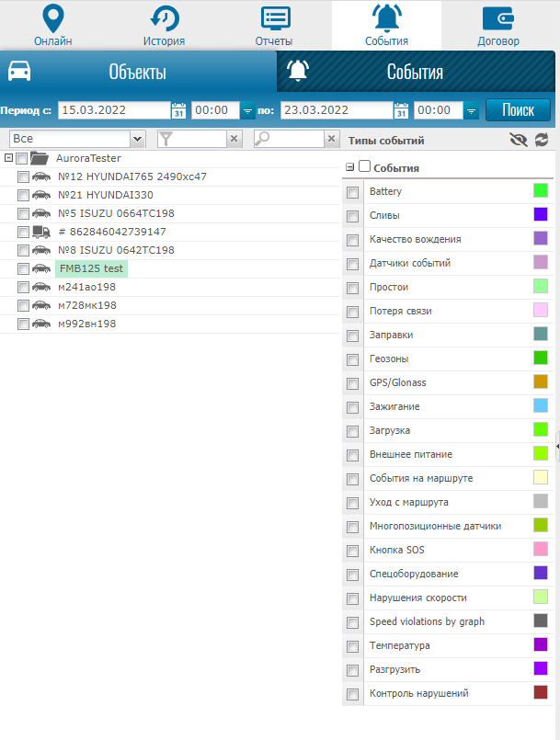The image size is (560, 740).
Task: Click car icon of м728мк198
Action: point(41,305)
